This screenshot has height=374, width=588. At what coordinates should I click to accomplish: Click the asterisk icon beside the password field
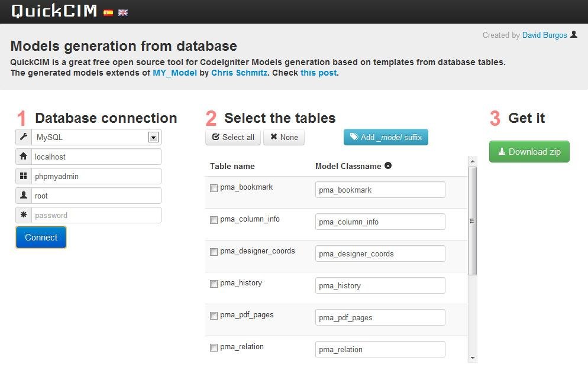[22, 215]
